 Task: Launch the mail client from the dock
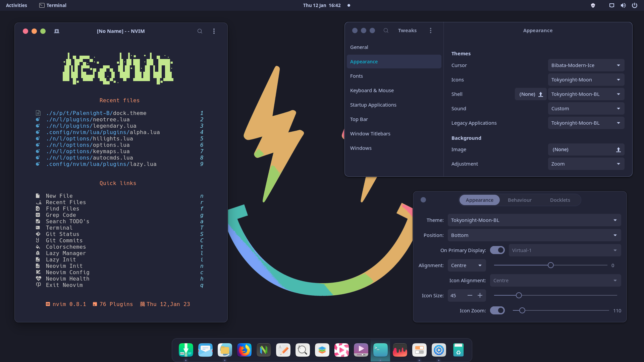pos(205,350)
